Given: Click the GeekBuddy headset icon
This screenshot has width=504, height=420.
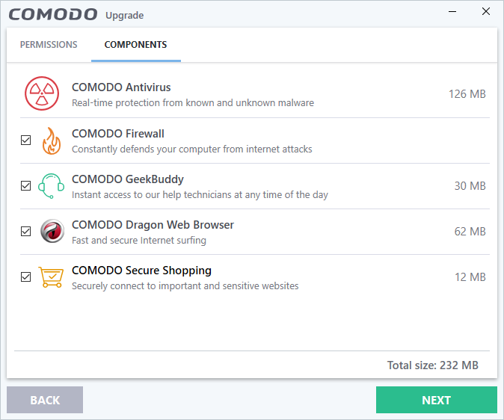Looking at the screenshot, I should [x=51, y=186].
